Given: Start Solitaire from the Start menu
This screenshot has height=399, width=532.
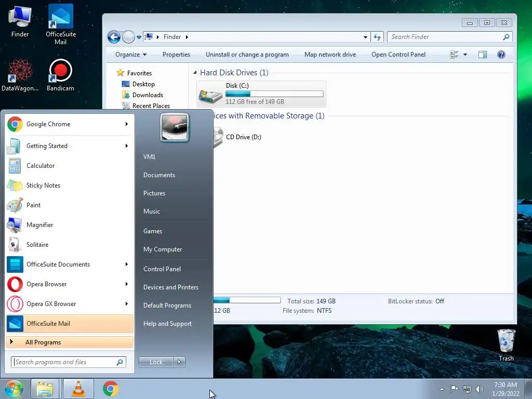Looking at the screenshot, I should (x=70, y=245).
